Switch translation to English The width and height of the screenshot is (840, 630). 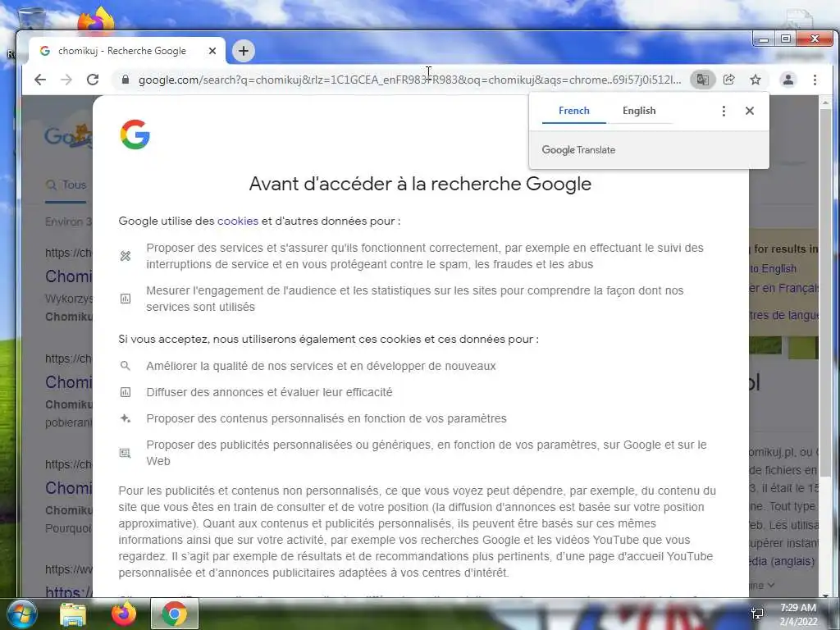point(639,111)
